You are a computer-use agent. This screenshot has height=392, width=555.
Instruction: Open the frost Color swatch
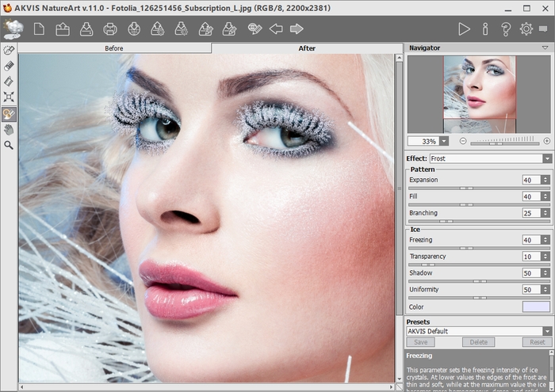(x=536, y=306)
